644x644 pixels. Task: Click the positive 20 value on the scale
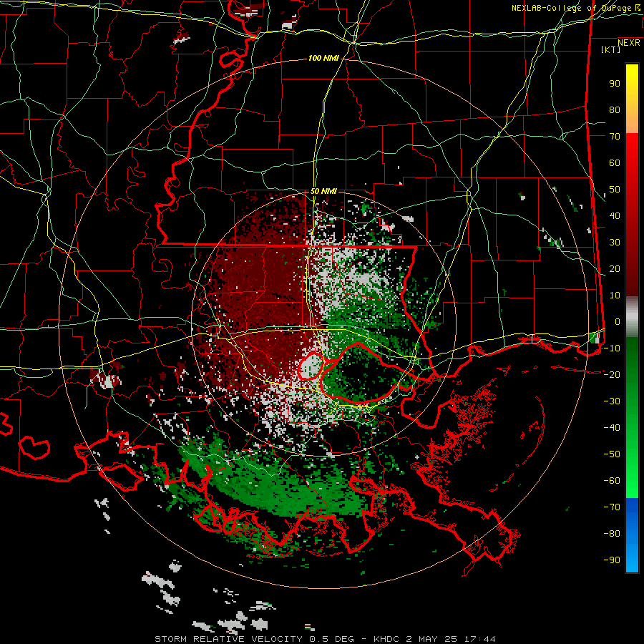[615, 269]
